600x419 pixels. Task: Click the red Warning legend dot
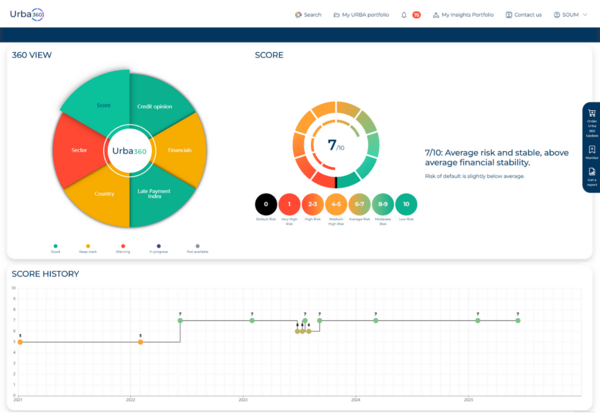pos(123,246)
